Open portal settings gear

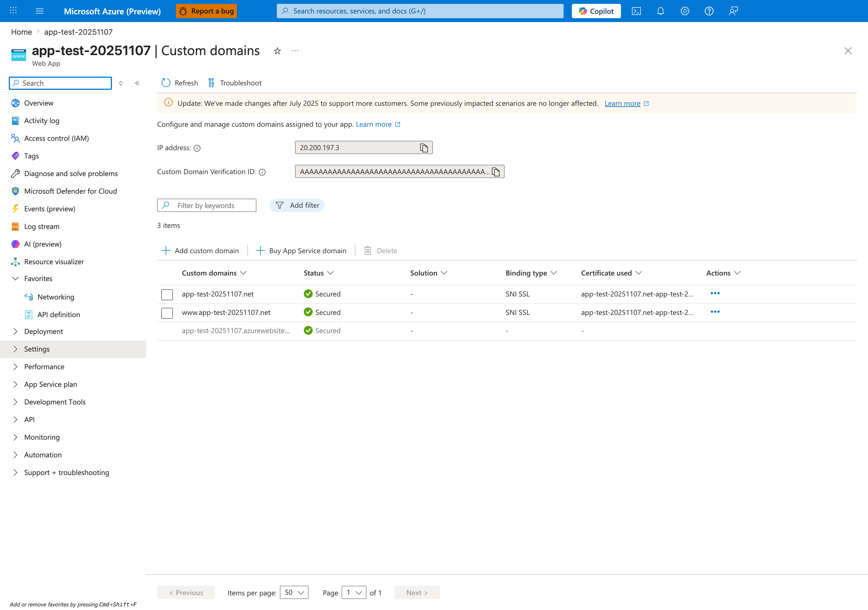[685, 11]
